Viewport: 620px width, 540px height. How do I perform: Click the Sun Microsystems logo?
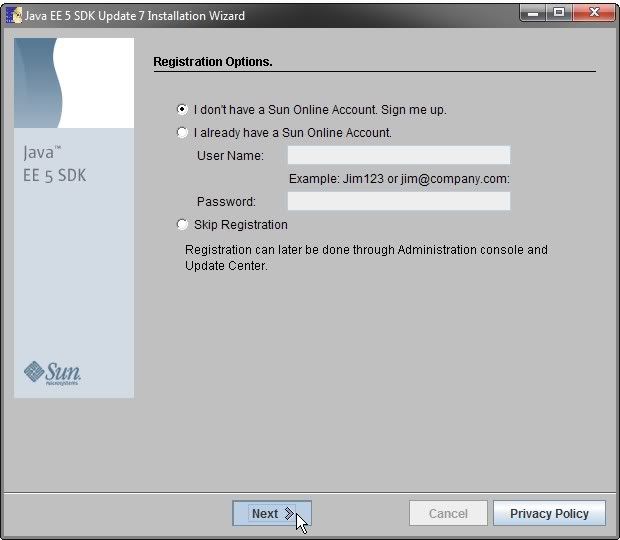click(x=53, y=373)
